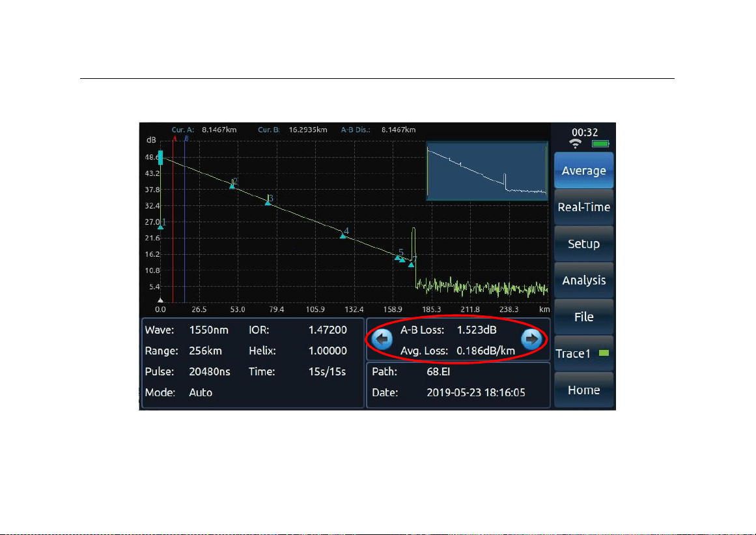This screenshot has width=756, height=535.
Task: Click the right arrow beside Avg. Loss
Action: (x=532, y=339)
